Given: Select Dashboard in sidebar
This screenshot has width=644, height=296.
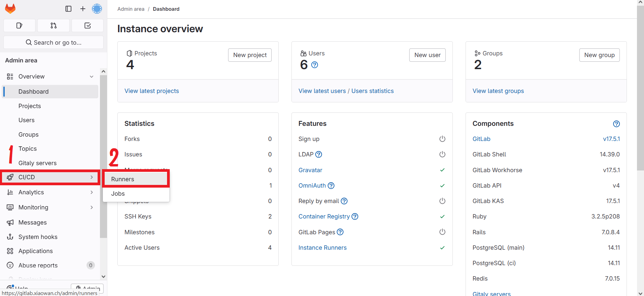Looking at the screenshot, I should (50, 92).
